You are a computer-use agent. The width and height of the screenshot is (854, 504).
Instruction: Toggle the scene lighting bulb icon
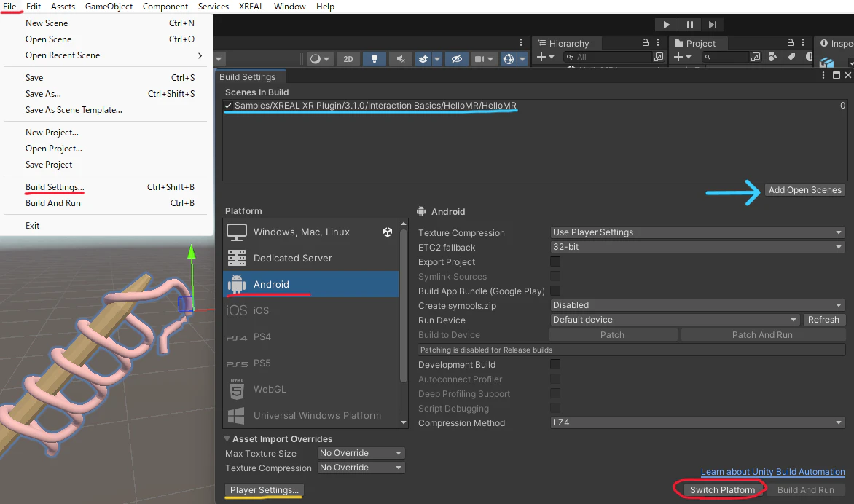pyautogui.click(x=374, y=59)
